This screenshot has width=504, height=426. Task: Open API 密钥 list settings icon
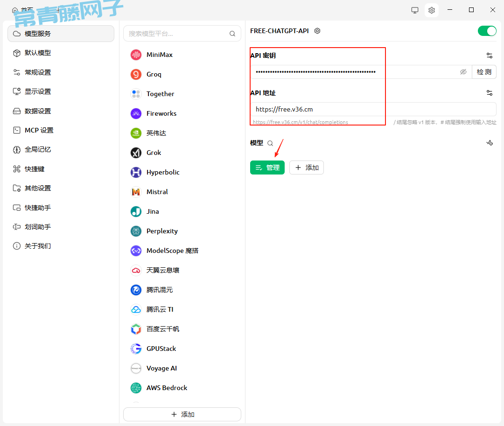[489, 56]
